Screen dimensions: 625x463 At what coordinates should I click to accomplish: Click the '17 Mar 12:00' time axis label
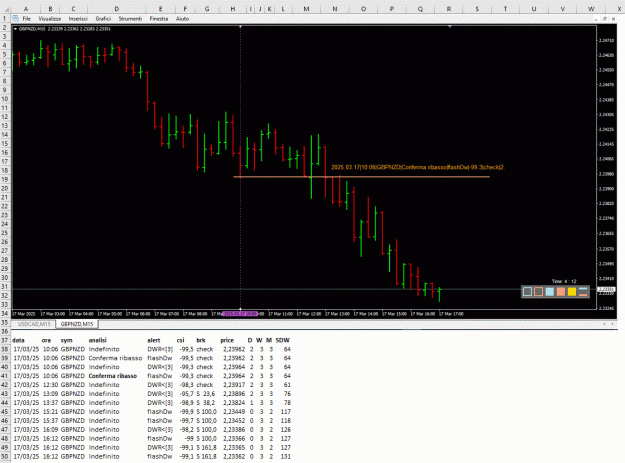[309, 314]
